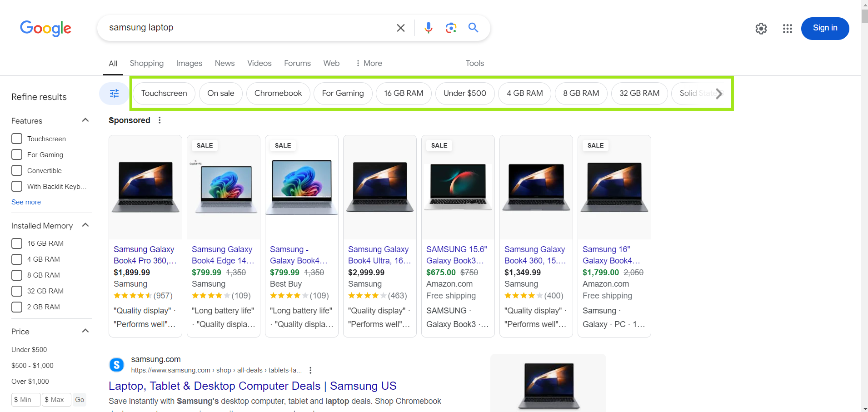The height and width of the screenshot is (412, 868).
Task: Click the $ Min price field
Action: click(x=26, y=400)
